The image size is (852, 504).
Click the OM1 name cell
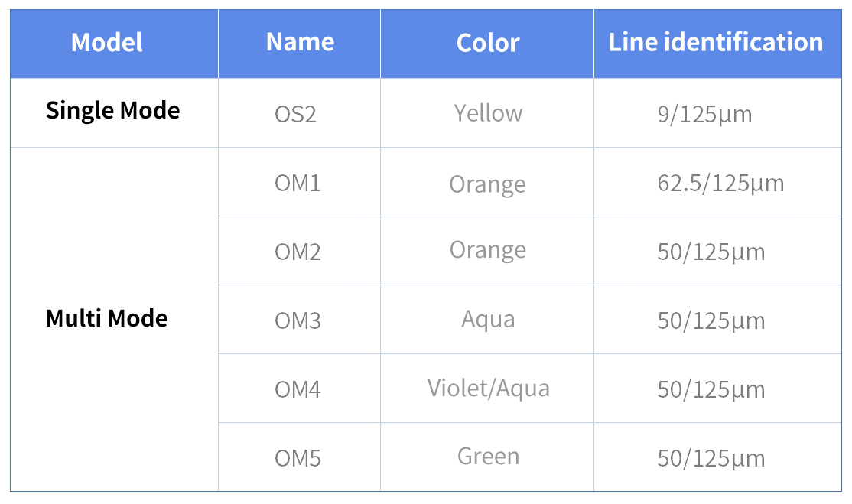pyautogui.click(x=299, y=182)
